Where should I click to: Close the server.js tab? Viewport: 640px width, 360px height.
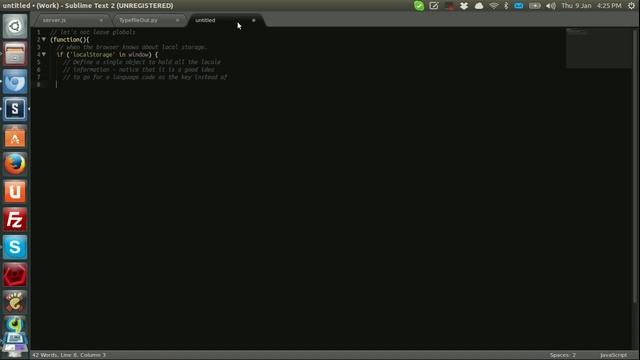101,20
